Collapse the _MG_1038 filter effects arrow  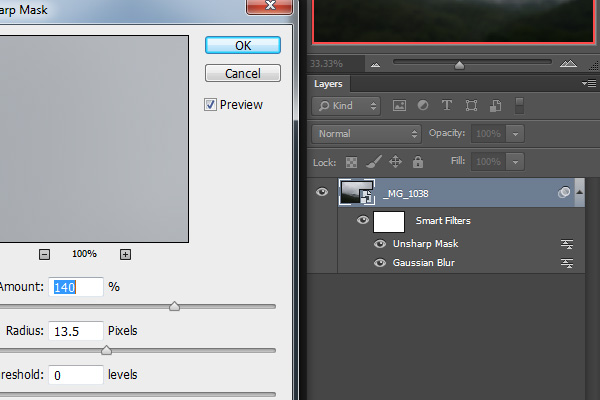click(x=579, y=192)
